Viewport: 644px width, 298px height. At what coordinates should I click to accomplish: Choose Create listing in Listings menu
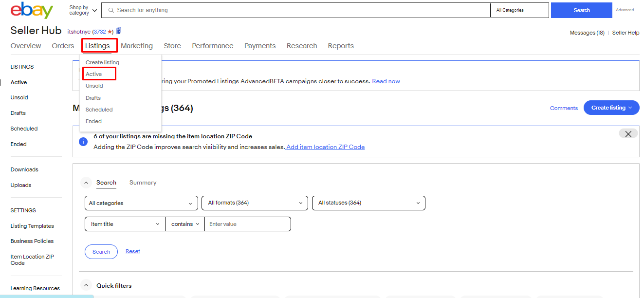[102, 62]
